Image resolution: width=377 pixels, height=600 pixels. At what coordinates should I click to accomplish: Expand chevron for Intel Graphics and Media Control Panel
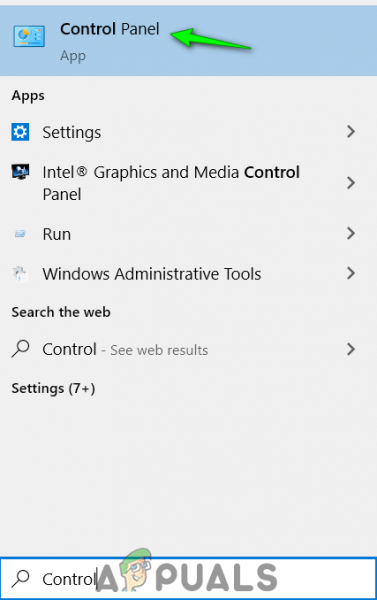(351, 183)
